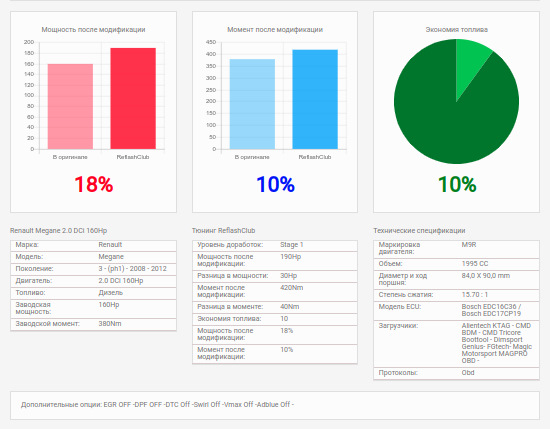Click the 'Stage 1' tuning level value

pyautogui.click(x=291, y=244)
